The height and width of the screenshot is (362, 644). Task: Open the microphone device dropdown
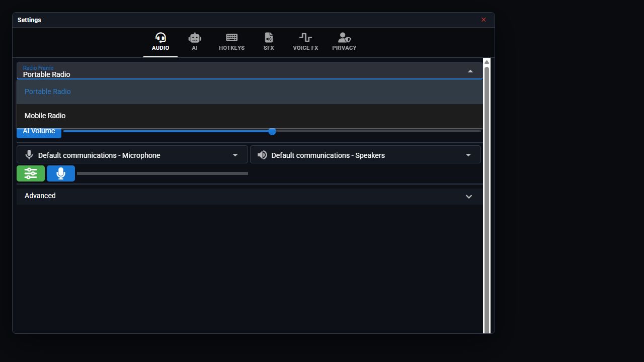tap(132, 155)
